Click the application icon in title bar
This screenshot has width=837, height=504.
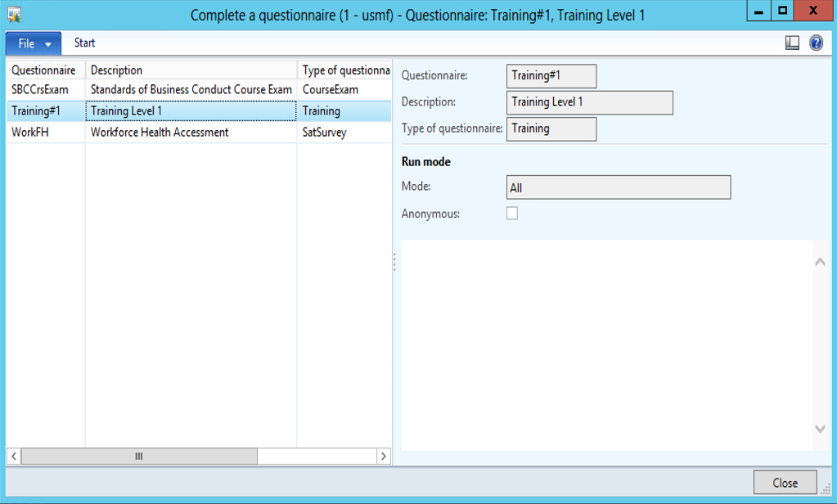(14, 15)
